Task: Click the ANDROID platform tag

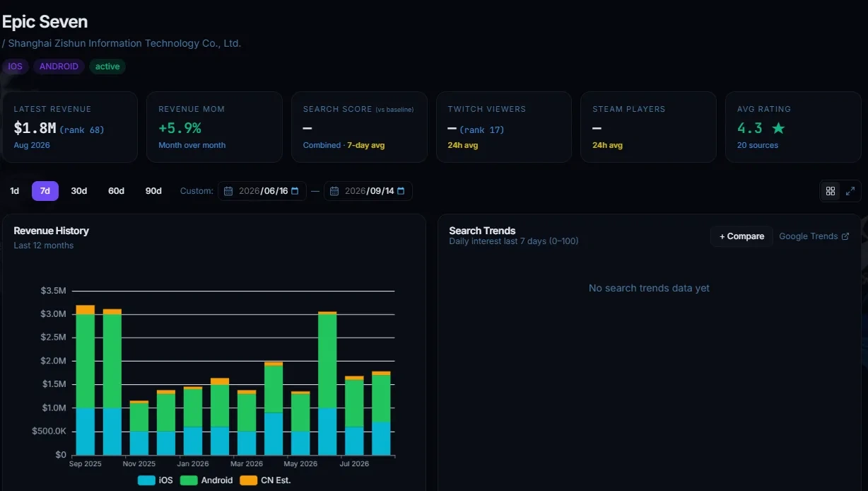Action: click(59, 67)
